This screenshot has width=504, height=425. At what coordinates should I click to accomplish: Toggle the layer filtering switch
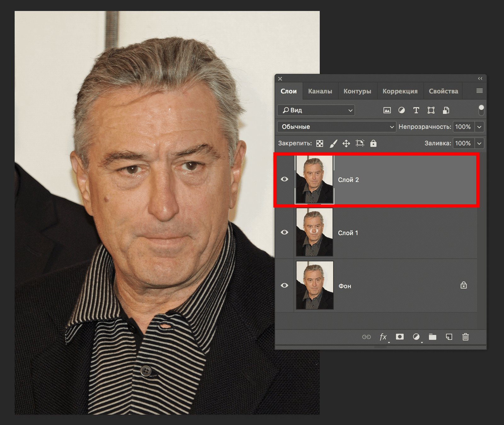(x=481, y=110)
